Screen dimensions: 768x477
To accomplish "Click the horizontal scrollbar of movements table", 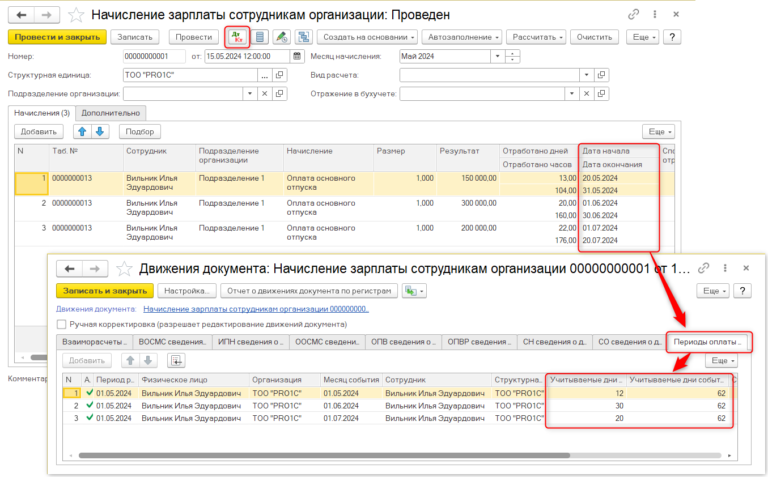I will [323, 455].
